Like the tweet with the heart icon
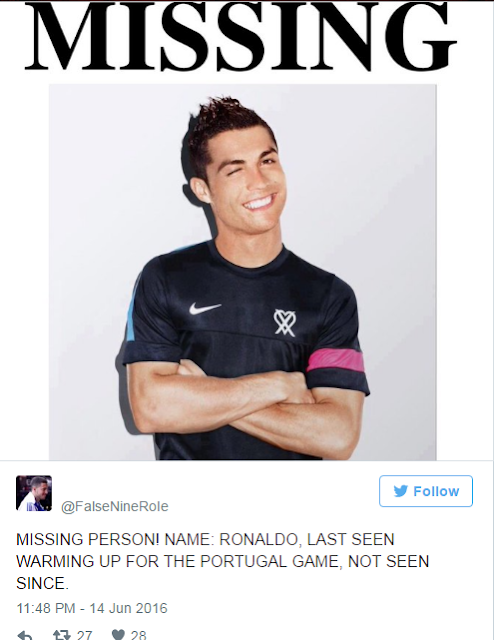Image resolution: width=494 pixels, height=640 pixels. (x=118, y=635)
